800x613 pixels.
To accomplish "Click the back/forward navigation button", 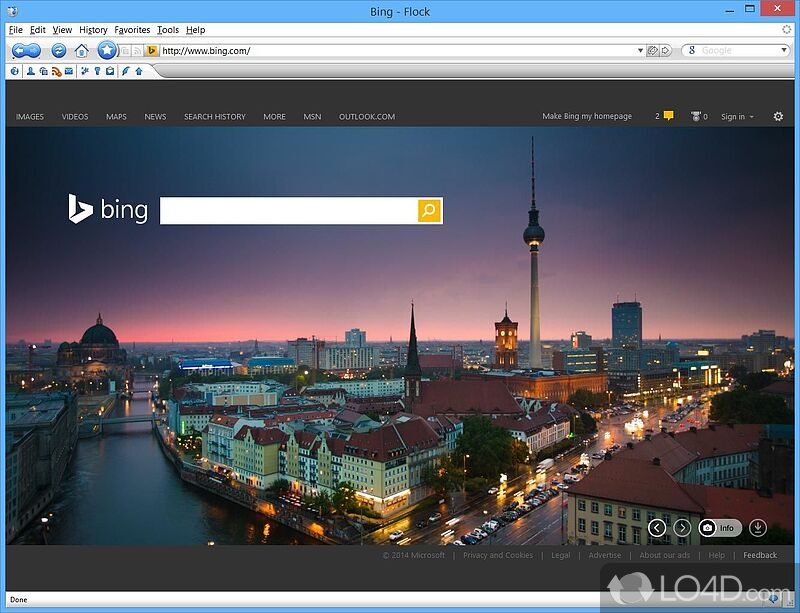I will click(x=26, y=51).
